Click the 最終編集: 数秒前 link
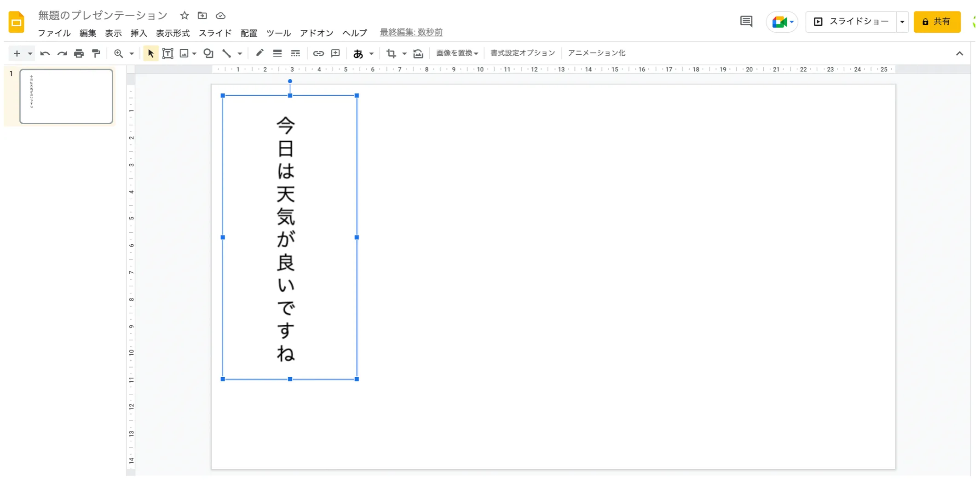 pos(411,32)
